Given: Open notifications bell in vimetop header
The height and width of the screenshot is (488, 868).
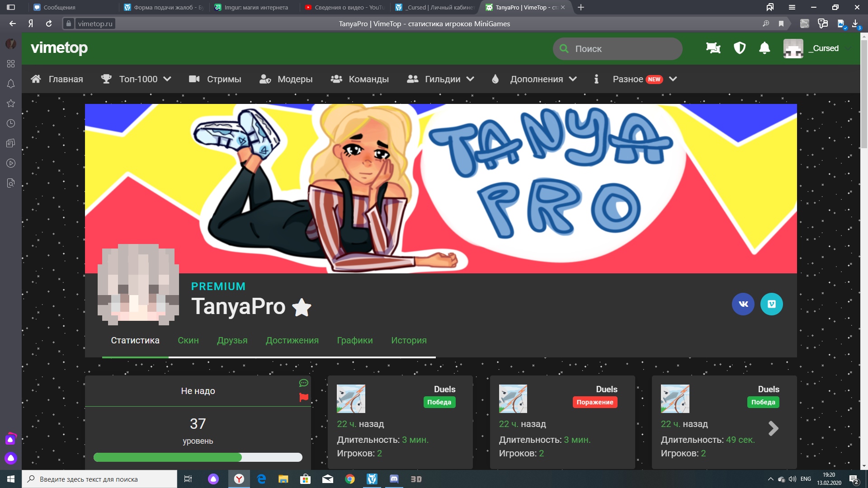Looking at the screenshot, I should coord(764,48).
